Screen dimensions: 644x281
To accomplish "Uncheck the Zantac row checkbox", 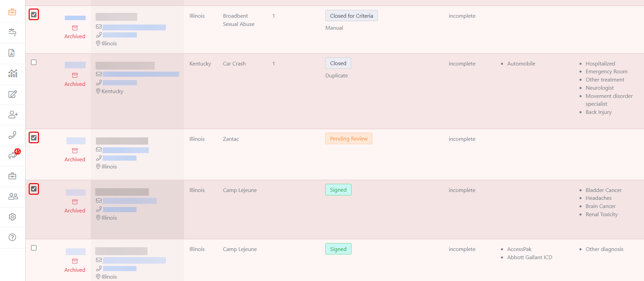I will click(x=34, y=138).
